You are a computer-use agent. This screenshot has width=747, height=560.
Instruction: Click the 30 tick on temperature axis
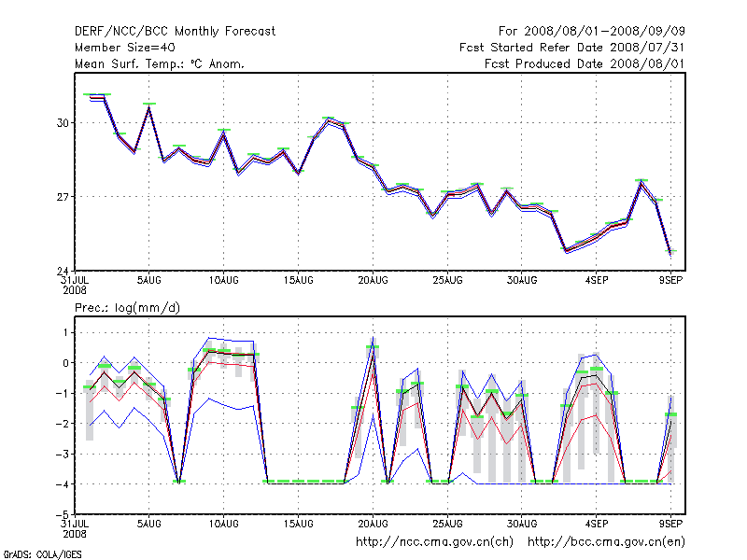click(62, 123)
